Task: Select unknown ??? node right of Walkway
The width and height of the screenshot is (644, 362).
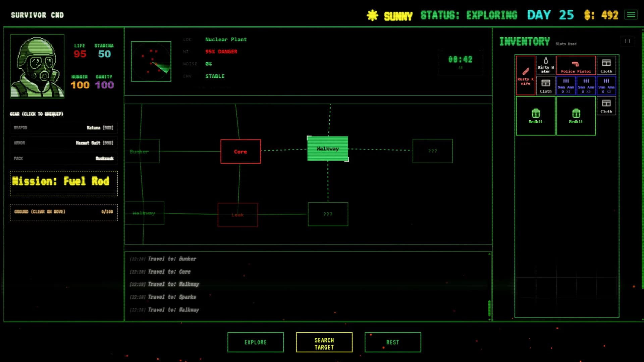Action: click(x=432, y=151)
